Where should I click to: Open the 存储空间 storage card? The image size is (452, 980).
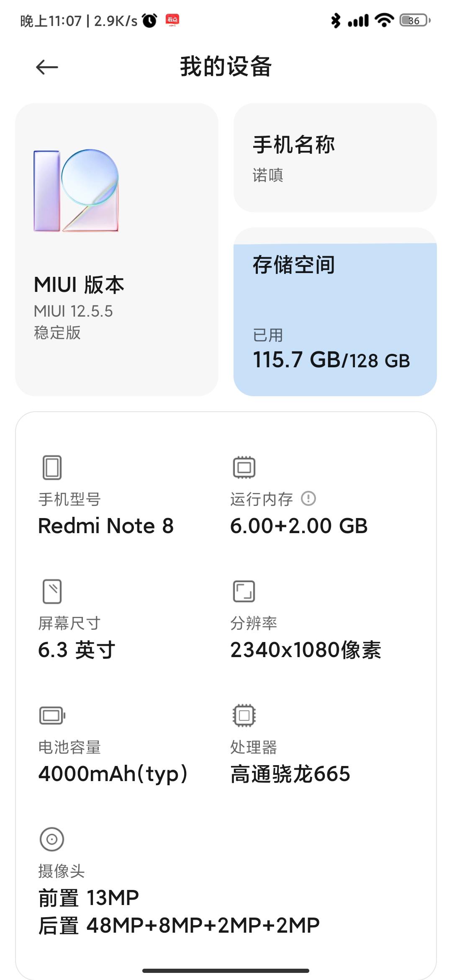coord(335,312)
